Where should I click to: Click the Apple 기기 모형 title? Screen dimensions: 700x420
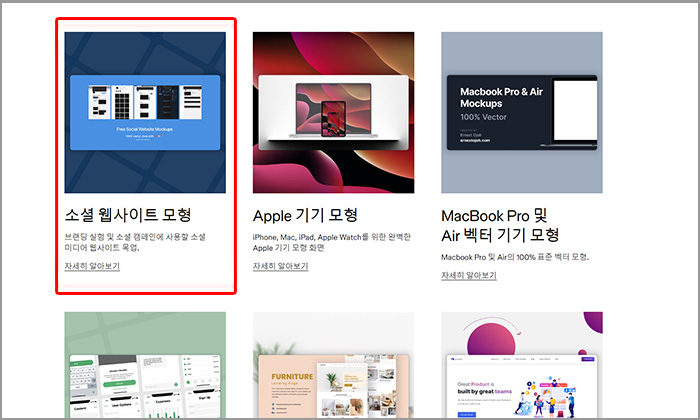pyautogui.click(x=305, y=216)
